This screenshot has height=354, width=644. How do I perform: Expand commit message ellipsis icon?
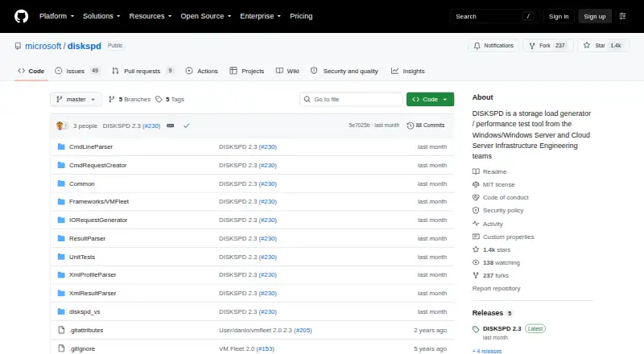tap(171, 126)
